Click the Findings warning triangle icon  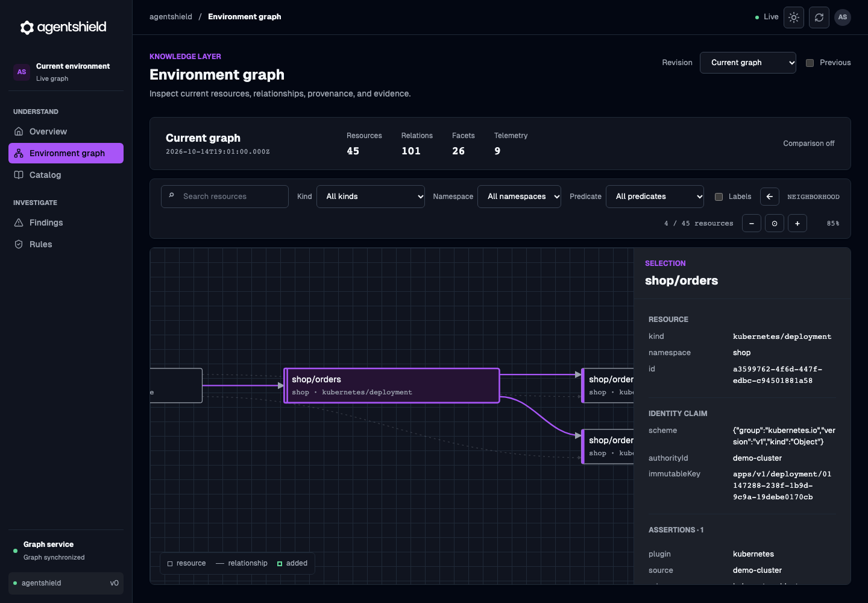19,223
